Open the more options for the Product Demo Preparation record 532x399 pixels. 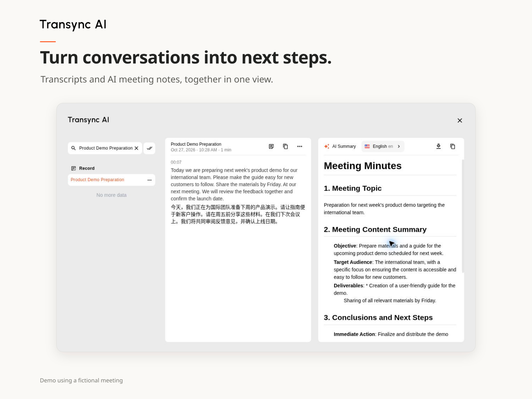150,180
